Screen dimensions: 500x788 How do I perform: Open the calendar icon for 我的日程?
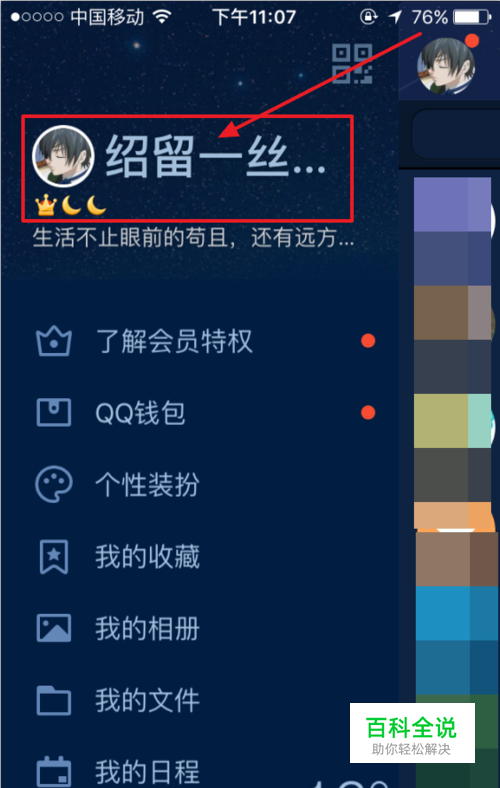pyautogui.click(x=54, y=773)
